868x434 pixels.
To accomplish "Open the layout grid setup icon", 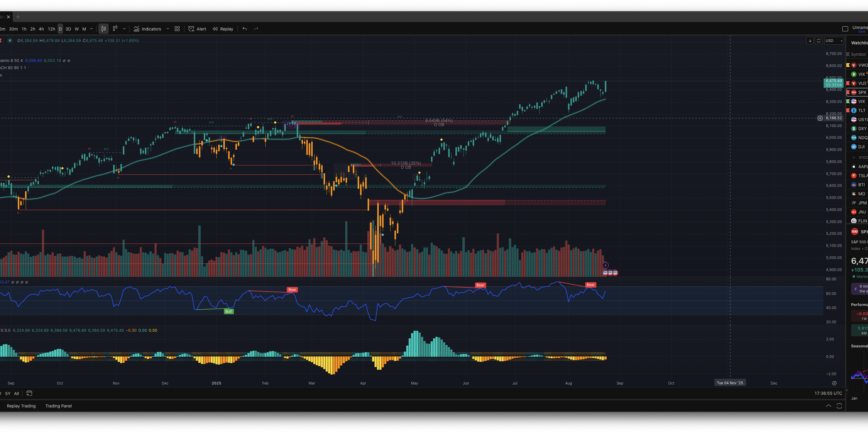I will pyautogui.click(x=177, y=29).
